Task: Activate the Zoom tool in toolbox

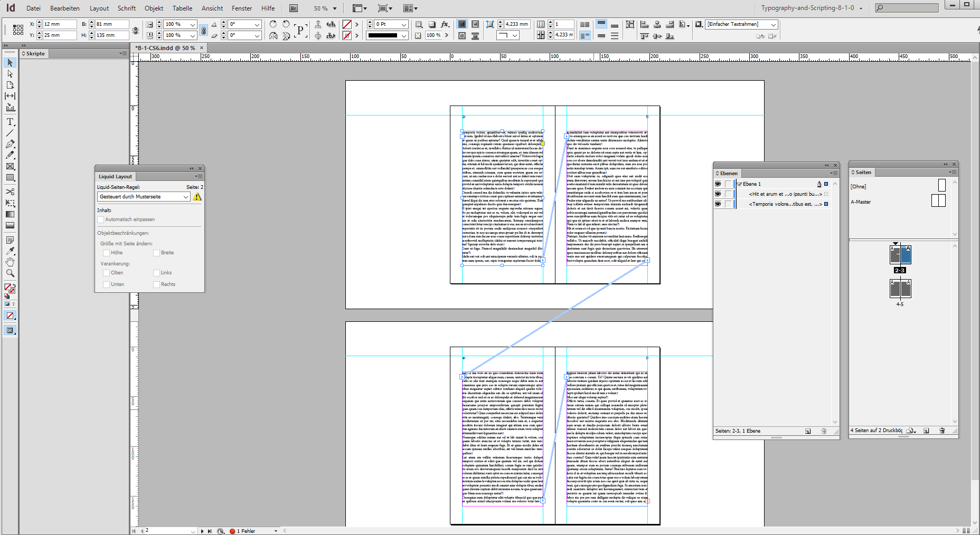Action: pos(10,273)
